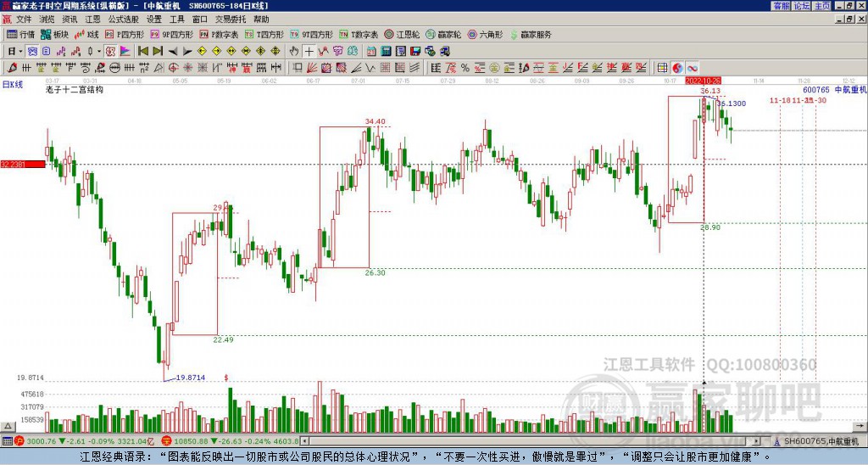
Task: Open the 交易委托 menu
Action: click(x=231, y=20)
